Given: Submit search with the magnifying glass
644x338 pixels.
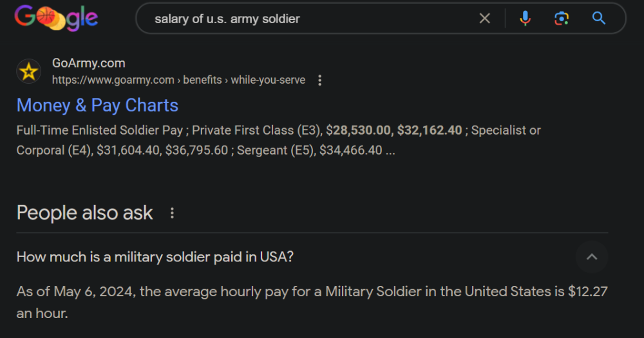Looking at the screenshot, I should (x=599, y=19).
